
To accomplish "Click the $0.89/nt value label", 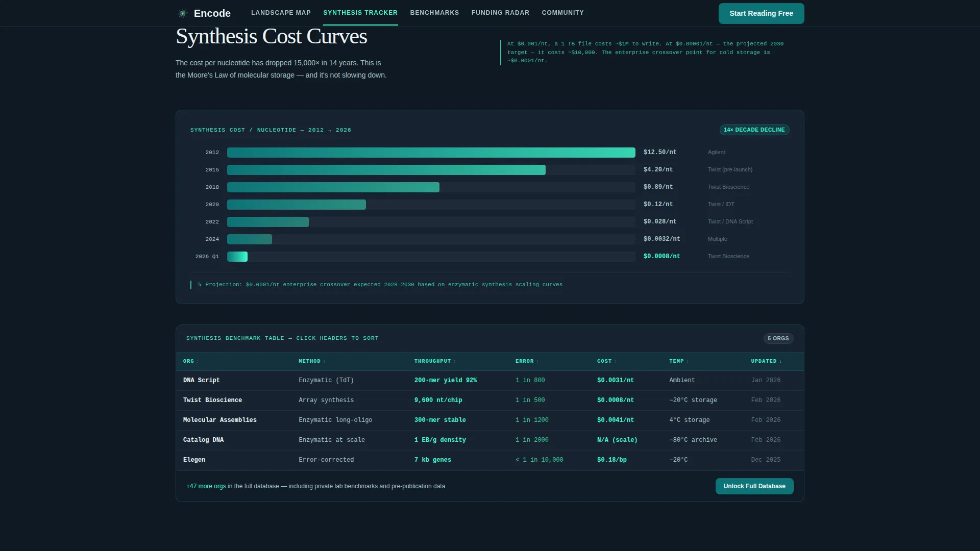I will 658,187.
